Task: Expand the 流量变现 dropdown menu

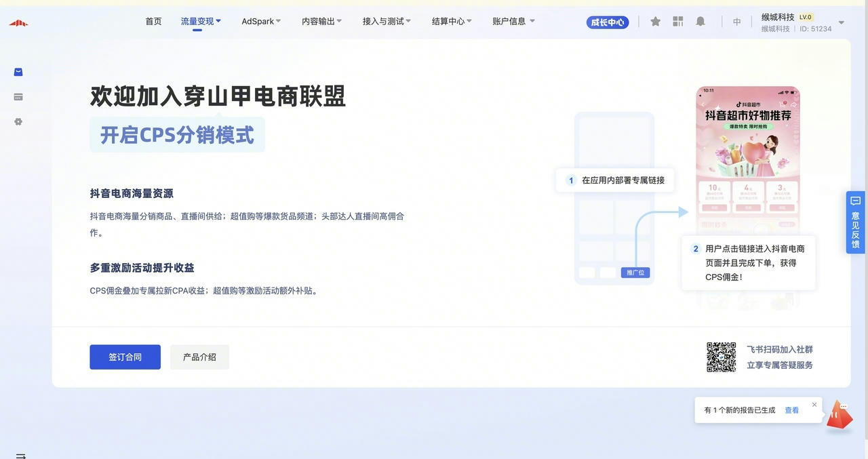Action: click(201, 22)
